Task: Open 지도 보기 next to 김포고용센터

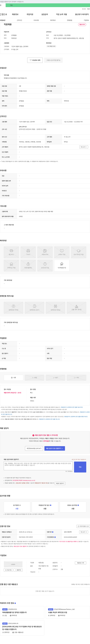Action: click(84, 532)
